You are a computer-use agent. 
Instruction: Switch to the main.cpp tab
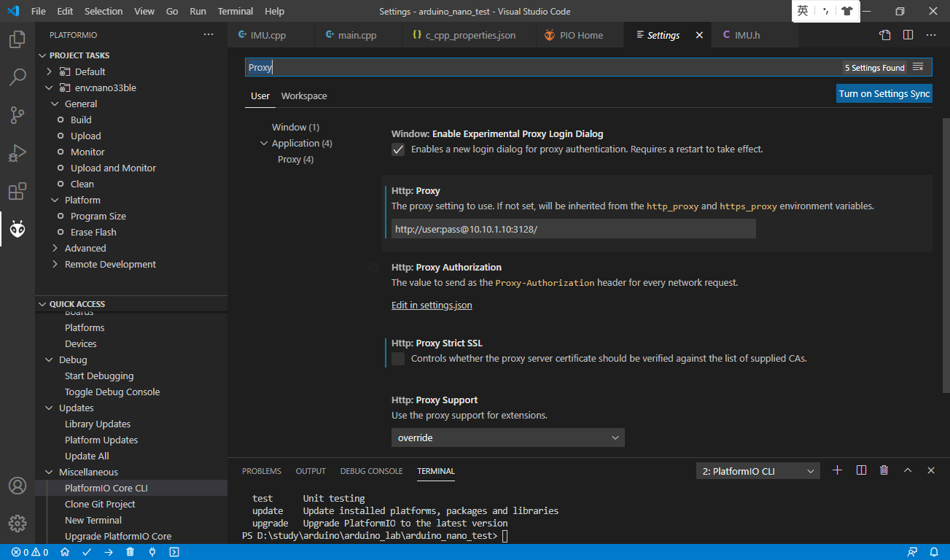357,34
